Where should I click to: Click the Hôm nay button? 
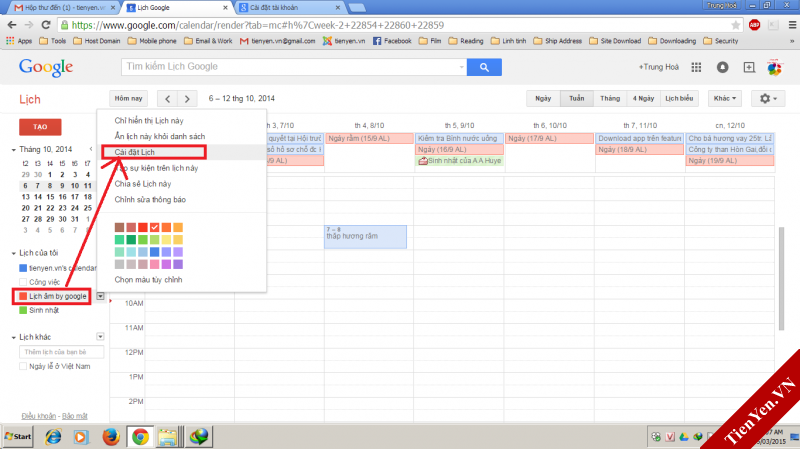tap(128, 98)
